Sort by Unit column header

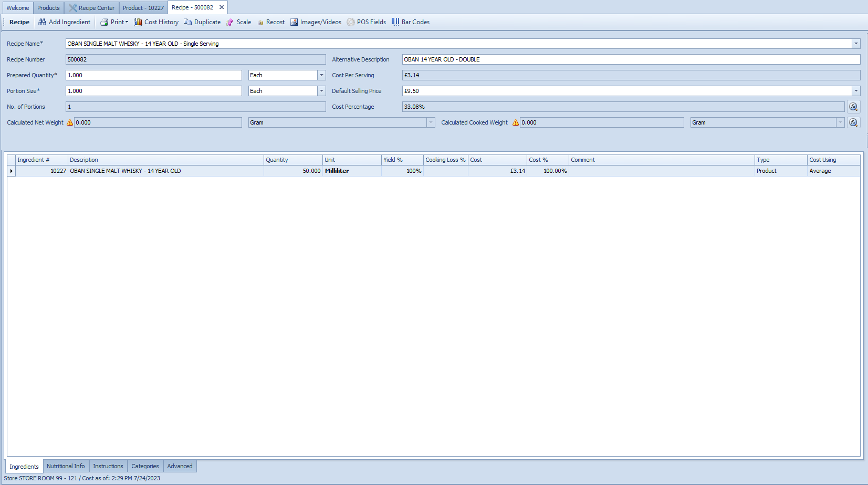[x=352, y=160]
